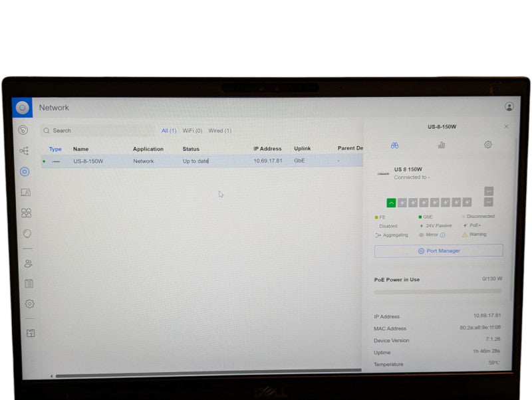This screenshot has height=400, width=532.
Task: Click the Network page title
Action: [54, 108]
